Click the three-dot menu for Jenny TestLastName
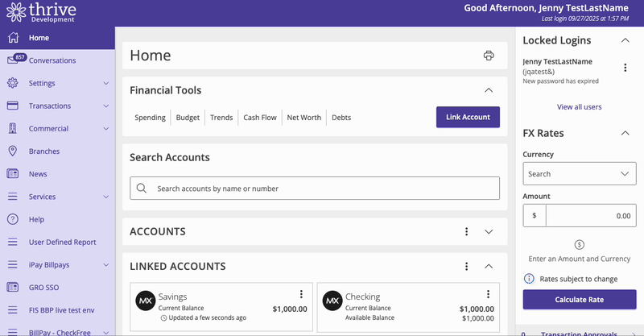This screenshot has width=644, height=336. coord(625,68)
